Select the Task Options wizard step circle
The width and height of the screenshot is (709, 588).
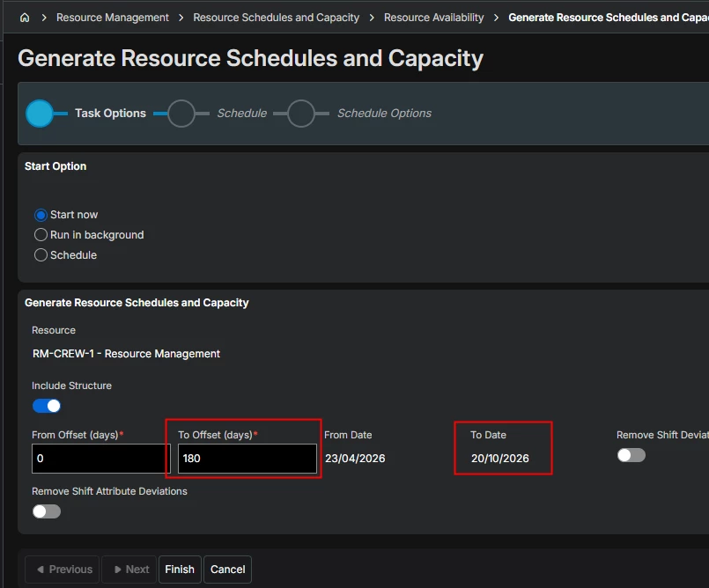tap(40, 114)
